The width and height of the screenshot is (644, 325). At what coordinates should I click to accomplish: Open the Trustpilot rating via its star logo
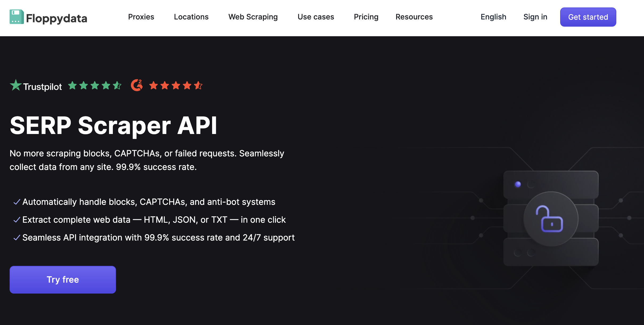click(15, 85)
